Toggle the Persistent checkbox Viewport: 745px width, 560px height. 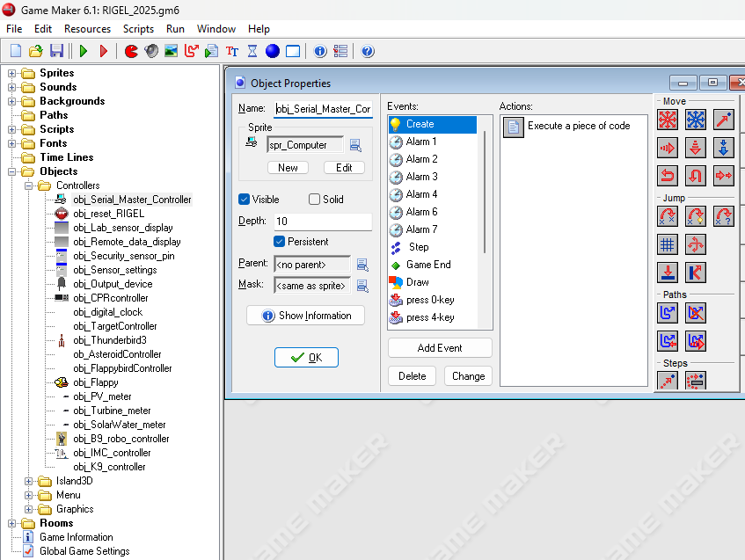280,241
